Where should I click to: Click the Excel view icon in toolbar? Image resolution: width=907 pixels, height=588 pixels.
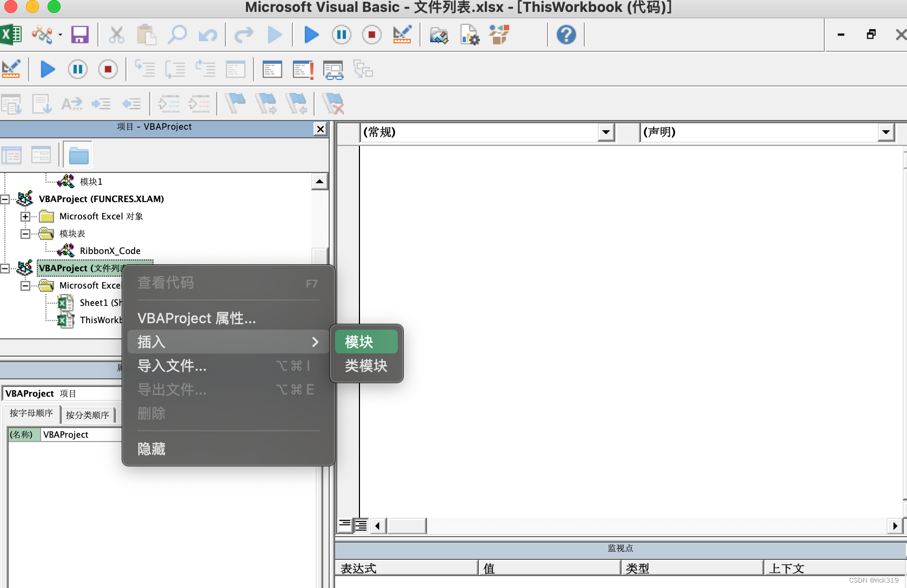click(11, 35)
